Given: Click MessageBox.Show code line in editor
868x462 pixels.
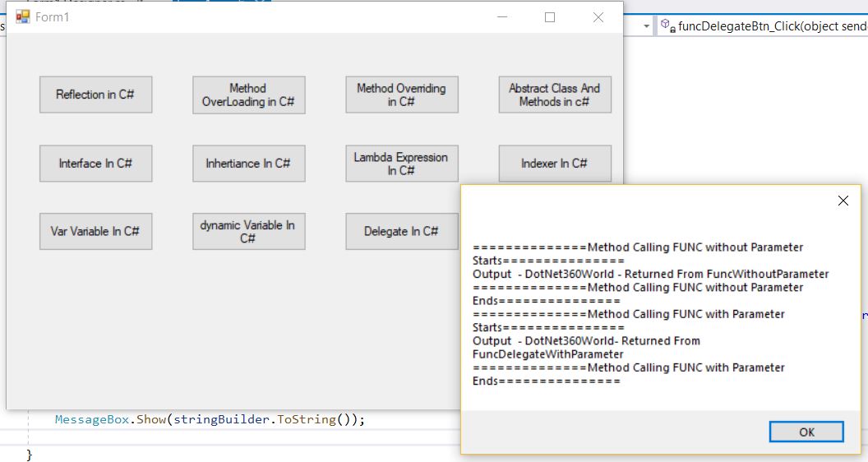Looking at the screenshot, I should point(210,420).
